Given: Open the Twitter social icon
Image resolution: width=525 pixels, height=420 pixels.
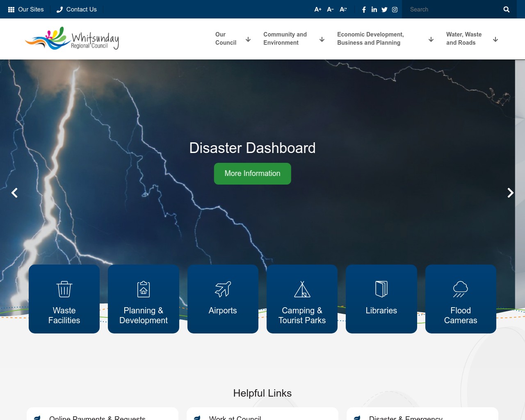Looking at the screenshot, I should [x=384, y=9].
